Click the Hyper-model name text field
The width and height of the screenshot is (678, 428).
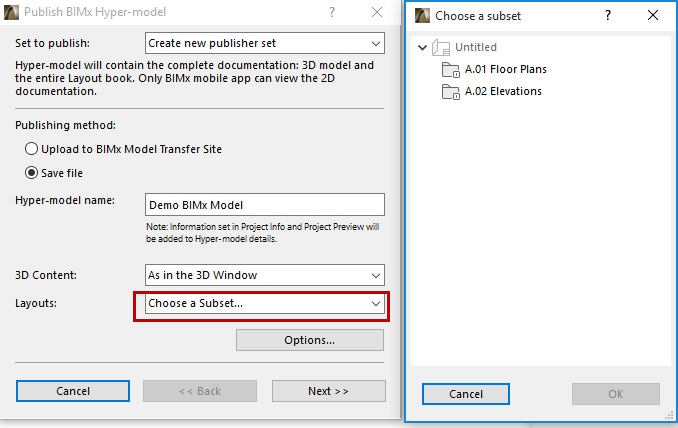pos(264,204)
